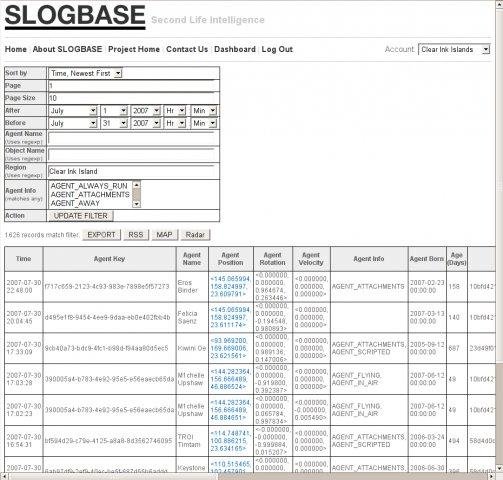
Task: Open Project Home link
Action: pos(134,49)
